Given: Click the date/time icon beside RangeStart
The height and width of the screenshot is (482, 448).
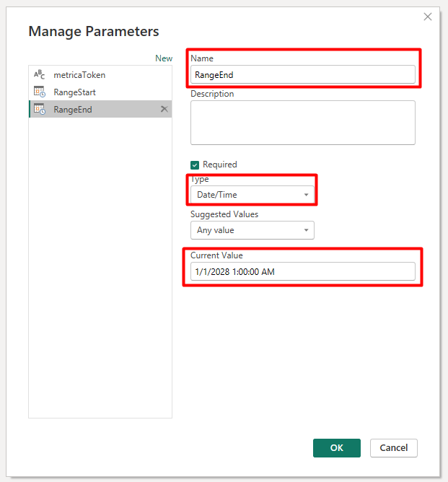Looking at the screenshot, I should (39, 92).
